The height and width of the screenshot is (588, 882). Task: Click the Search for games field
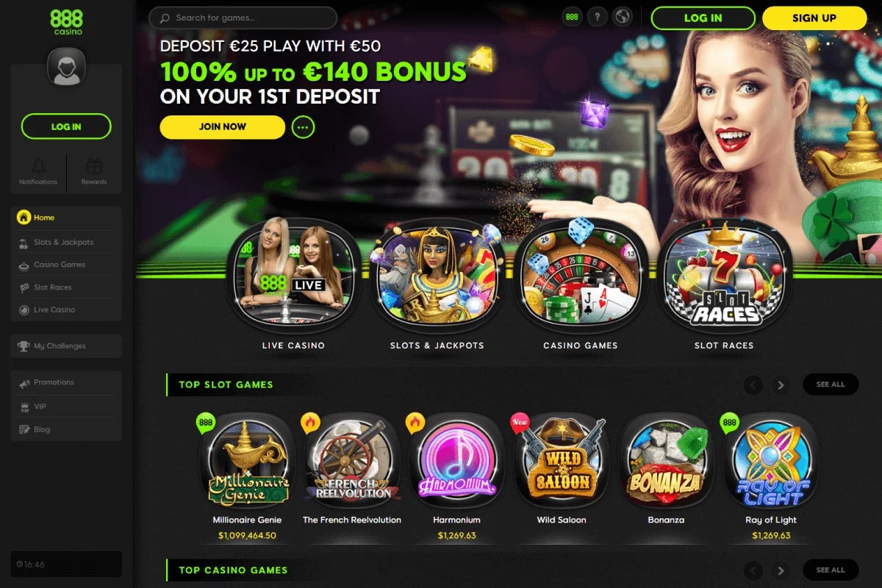pos(243,18)
